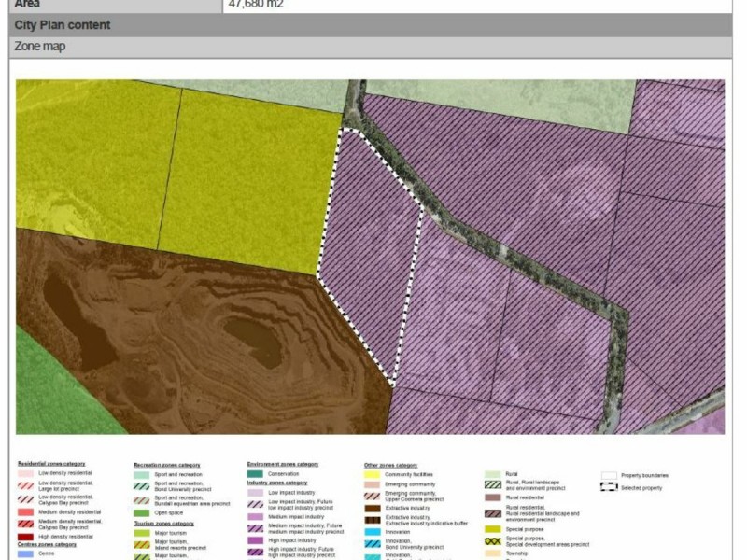This screenshot has height=560, width=747.
Task: Click the Innovation blue legend icon
Action: point(372,532)
